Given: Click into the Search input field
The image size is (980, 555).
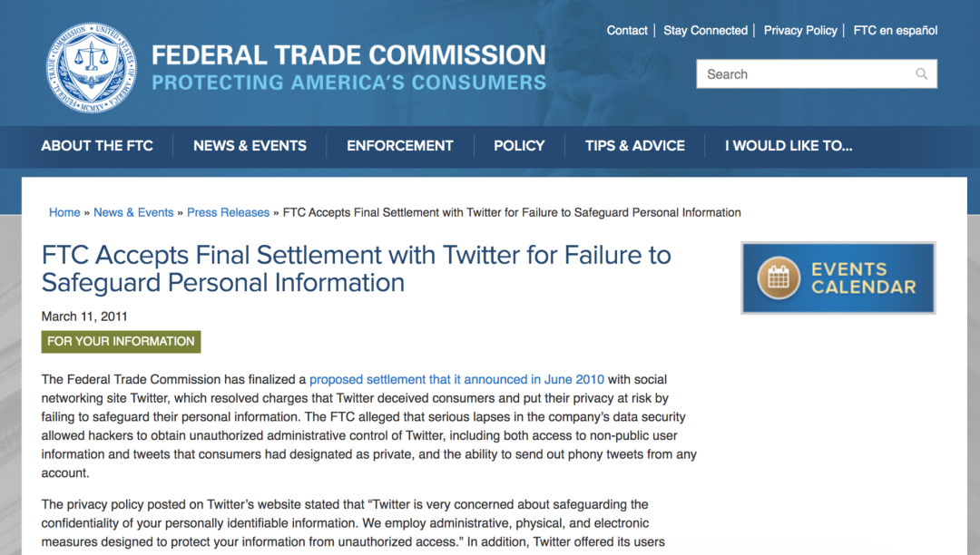Looking at the screenshot, I should (x=803, y=74).
